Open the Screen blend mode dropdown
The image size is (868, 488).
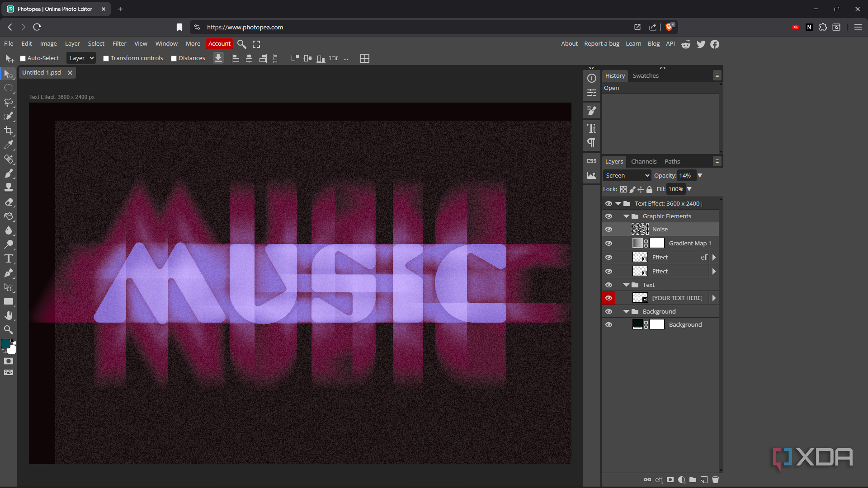pos(627,176)
